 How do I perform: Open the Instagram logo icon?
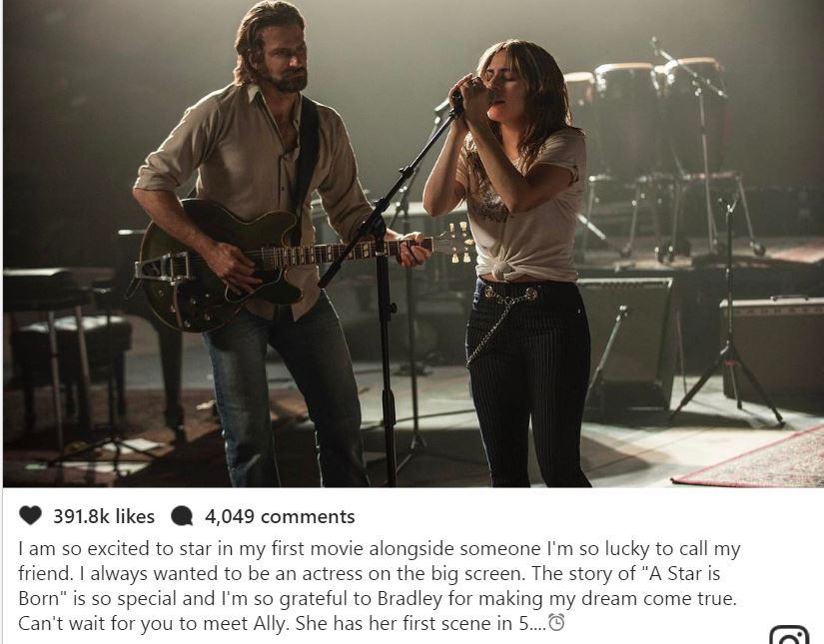pyautogui.click(x=789, y=635)
